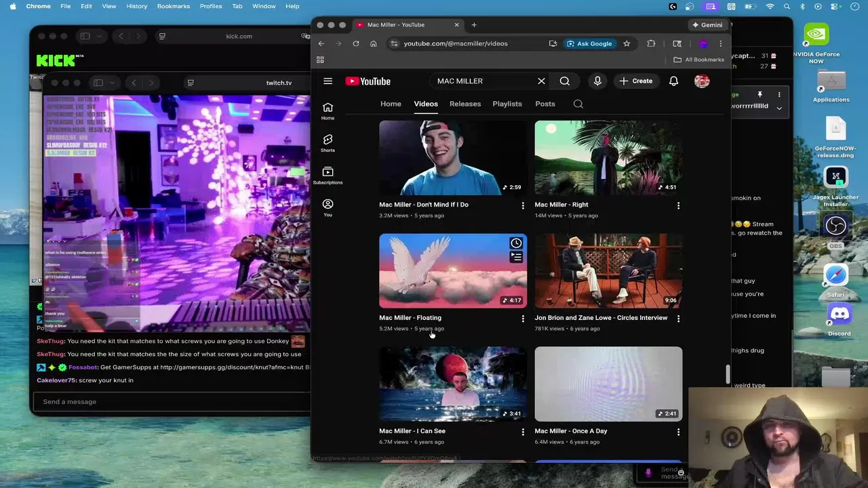Viewport: 868px width, 488px height.
Task: Click the Wi-Fi icon in menu bar
Action: pos(770,6)
